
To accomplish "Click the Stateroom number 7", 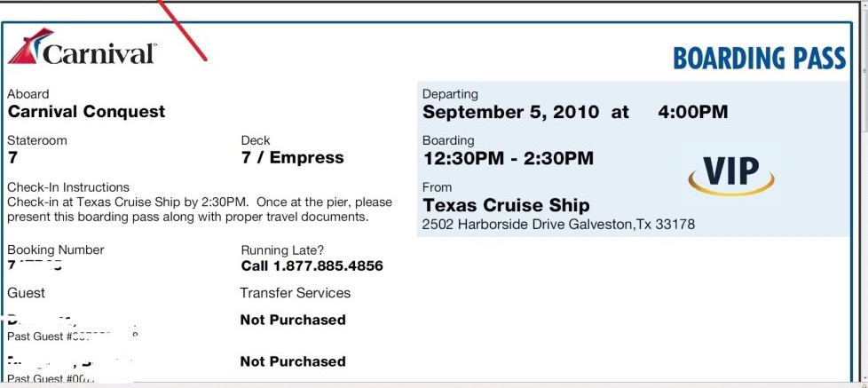I will click(12, 158).
